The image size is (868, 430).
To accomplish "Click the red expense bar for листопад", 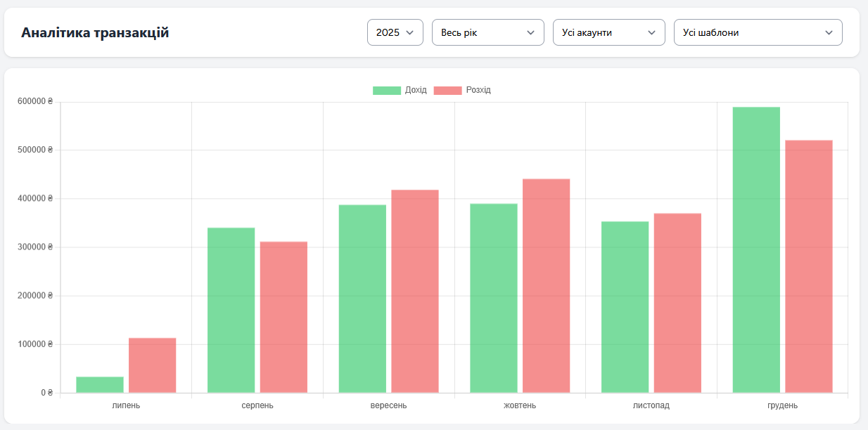I will pos(676,302).
